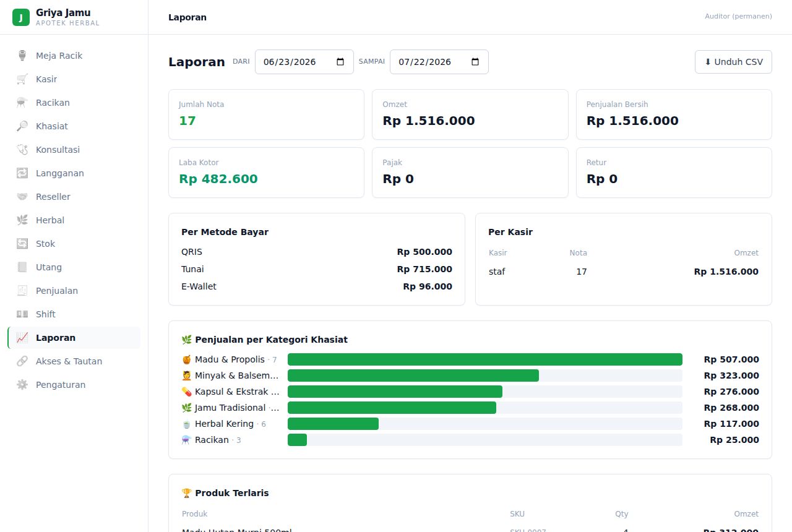Download report with Unduh CSV button
Viewport: 792px width, 532px height.
733,62
